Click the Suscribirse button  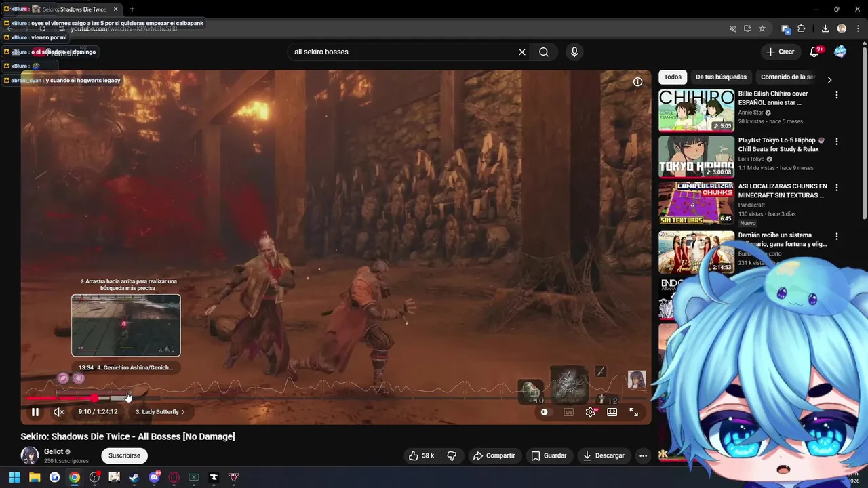pyautogui.click(x=124, y=455)
